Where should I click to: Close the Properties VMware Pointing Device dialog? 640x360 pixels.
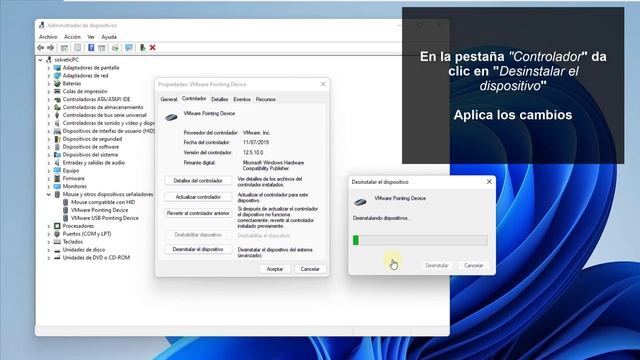[x=323, y=84]
